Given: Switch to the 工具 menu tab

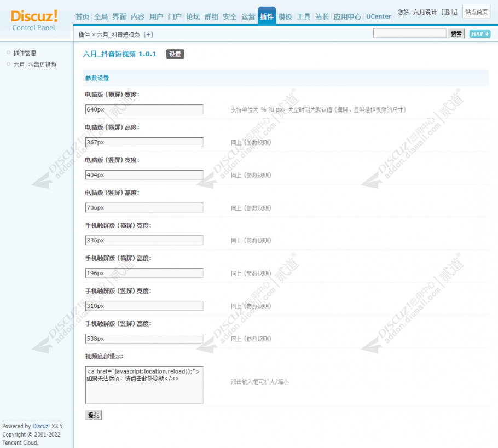Looking at the screenshot, I should tap(304, 16).
